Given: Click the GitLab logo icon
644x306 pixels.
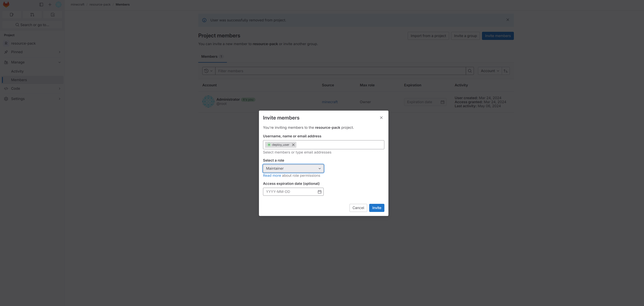Looking at the screenshot, I should (6, 5).
